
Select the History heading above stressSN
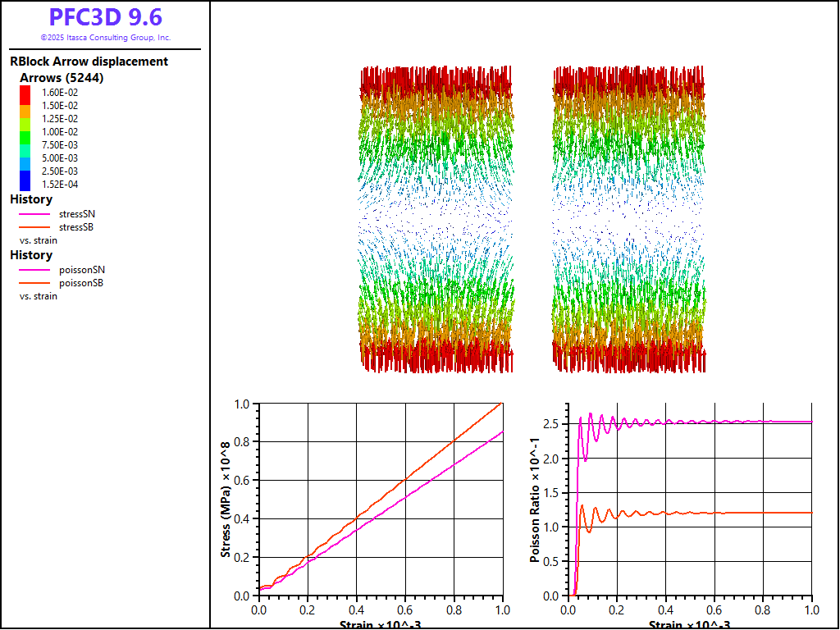(x=31, y=199)
